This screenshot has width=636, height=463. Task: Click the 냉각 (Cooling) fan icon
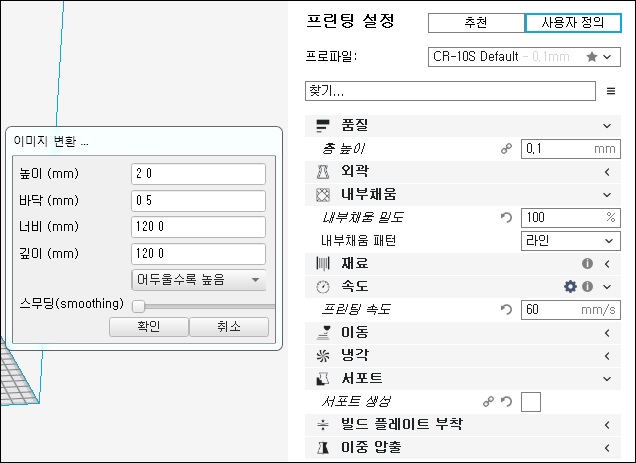(x=323, y=356)
